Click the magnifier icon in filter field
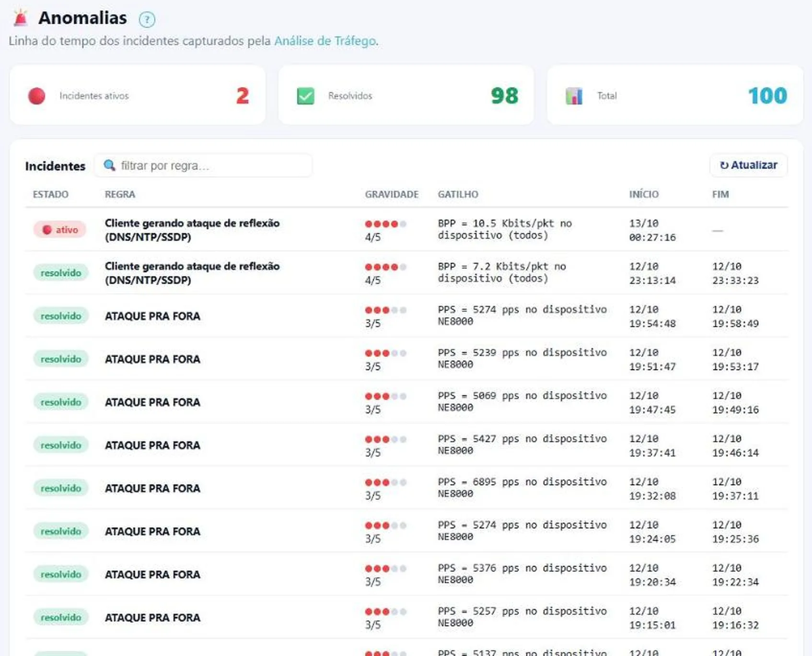 [x=109, y=165]
